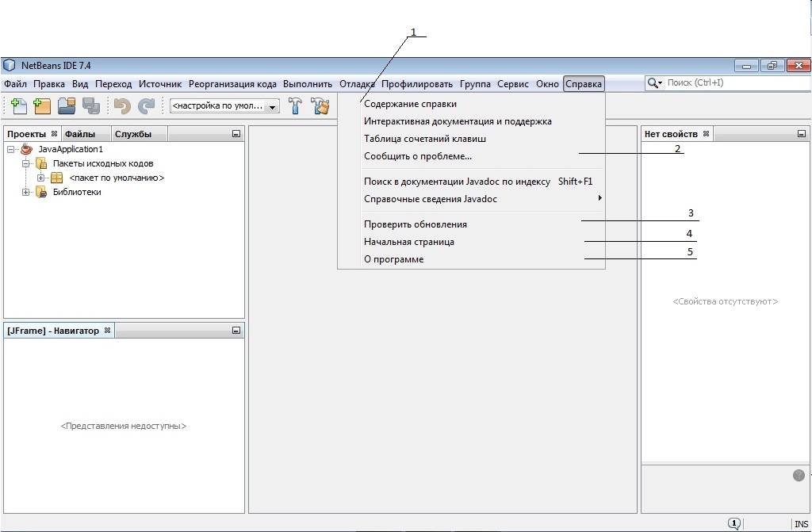The image size is (812, 532).
Task: Click the New File toolbar icon
Action: 19,105
